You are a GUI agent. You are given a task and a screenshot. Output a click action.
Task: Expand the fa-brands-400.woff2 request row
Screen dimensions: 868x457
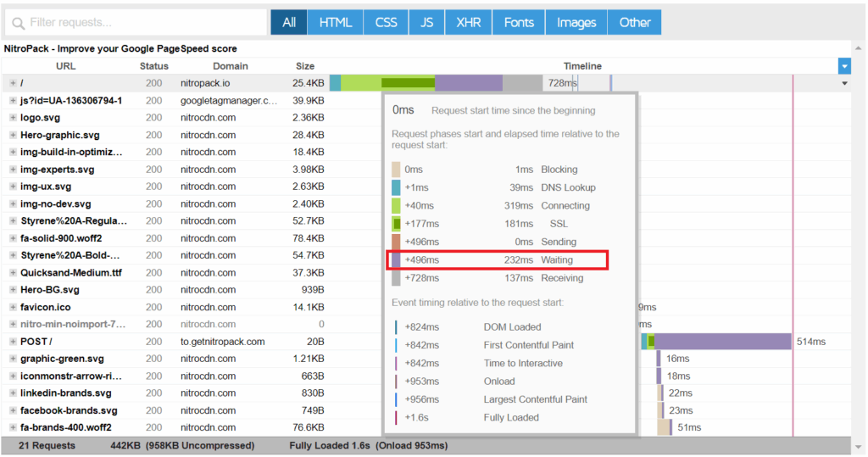pyautogui.click(x=13, y=427)
